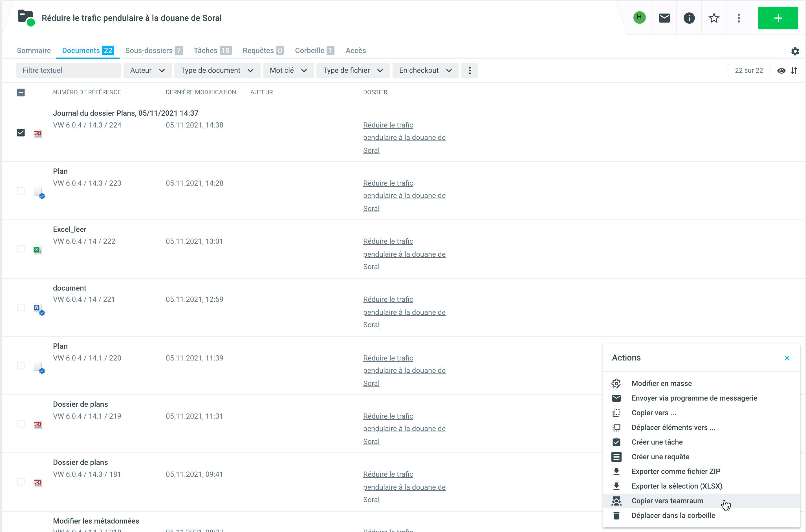Viewport: 806px width, 532px height.
Task: Open the header three-dot more menu
Action: (x=739, y=18)
